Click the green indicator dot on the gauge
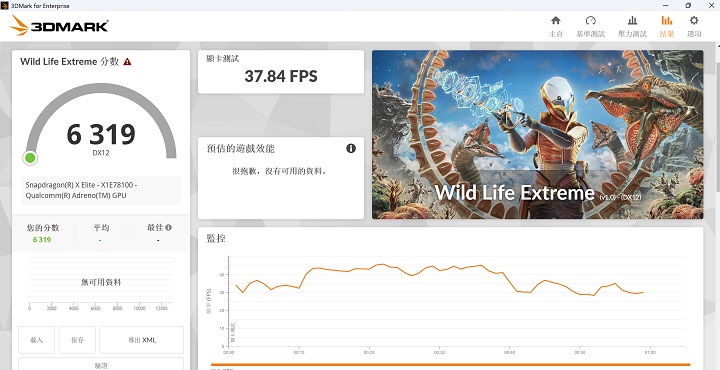The height and width of the screenshot is (370, 720). (30, 158)
